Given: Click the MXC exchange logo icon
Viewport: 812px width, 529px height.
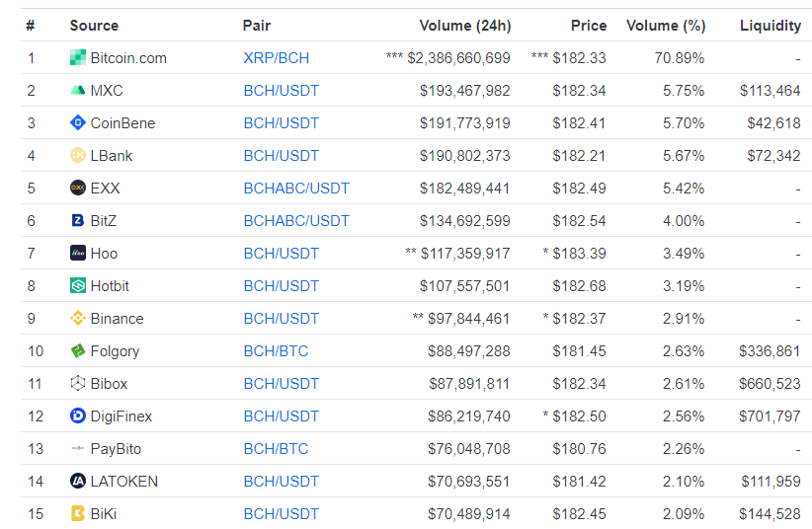Looking at the screenshot, I should (x=78, y=90).
